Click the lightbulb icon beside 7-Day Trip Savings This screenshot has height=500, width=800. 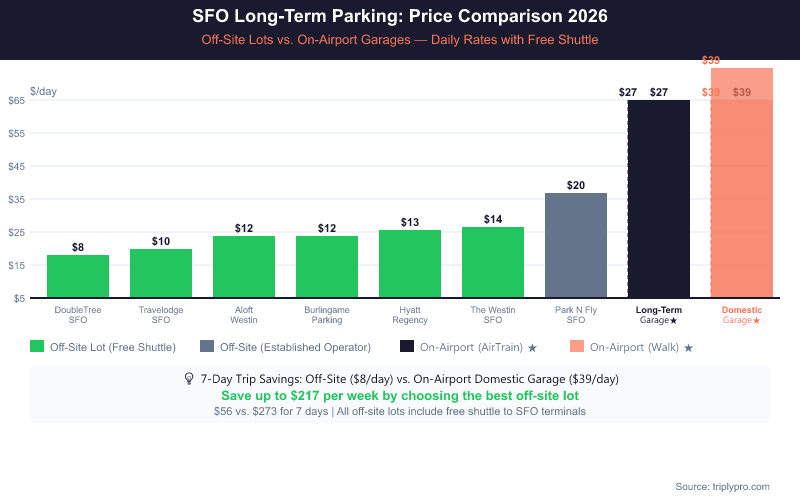[189, 379]
